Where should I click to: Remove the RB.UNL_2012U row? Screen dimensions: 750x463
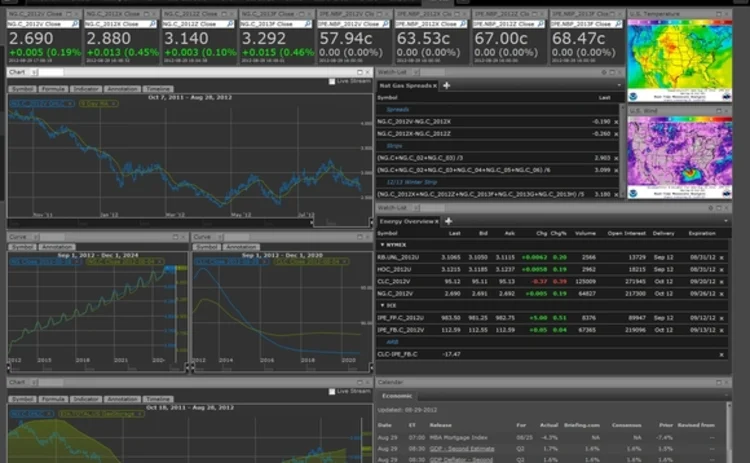coord(722,258)
